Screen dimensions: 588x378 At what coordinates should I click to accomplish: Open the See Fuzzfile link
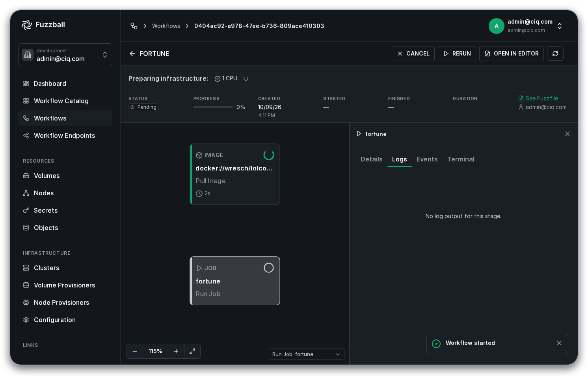(538, 98)
